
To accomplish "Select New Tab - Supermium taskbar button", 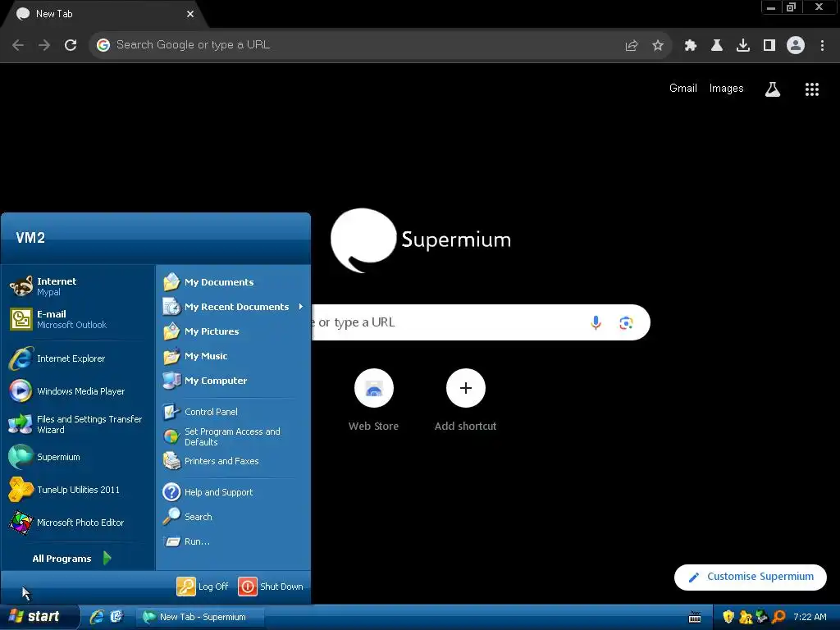I will 199,618.
